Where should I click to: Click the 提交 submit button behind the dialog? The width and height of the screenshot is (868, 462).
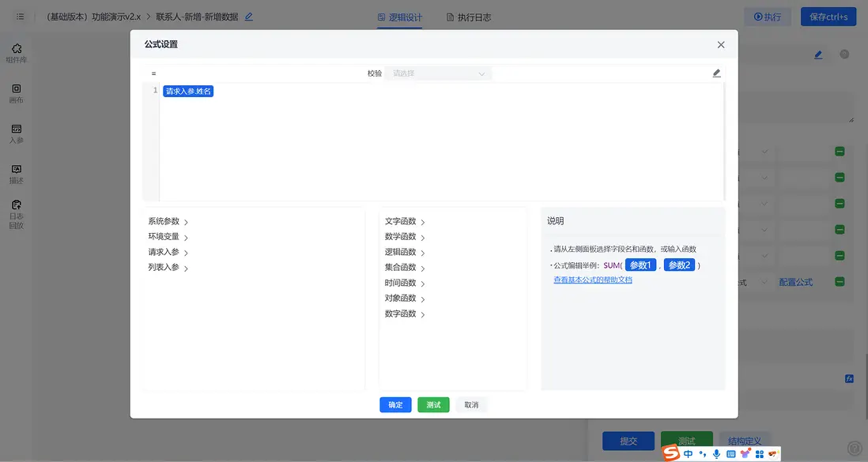(x=628, y=441)
